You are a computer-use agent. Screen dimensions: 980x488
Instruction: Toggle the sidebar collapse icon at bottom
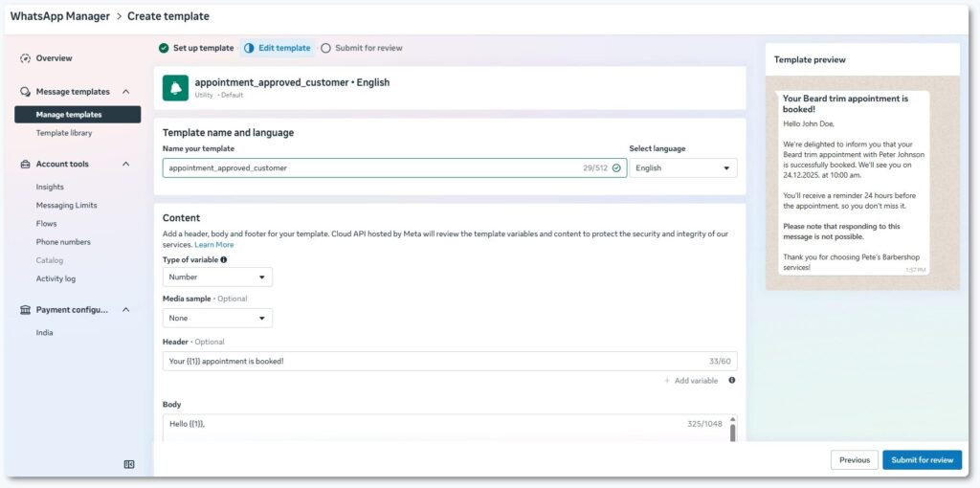129,464
